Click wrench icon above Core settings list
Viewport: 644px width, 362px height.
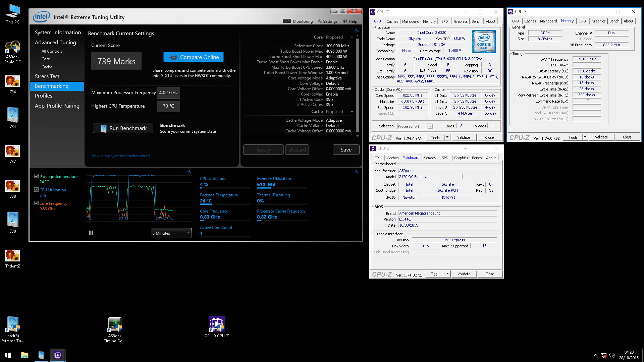[357, 30]
